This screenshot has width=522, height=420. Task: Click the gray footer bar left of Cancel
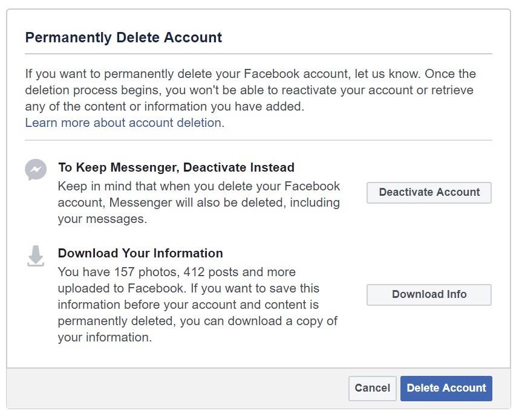click(x=175, y=389)
